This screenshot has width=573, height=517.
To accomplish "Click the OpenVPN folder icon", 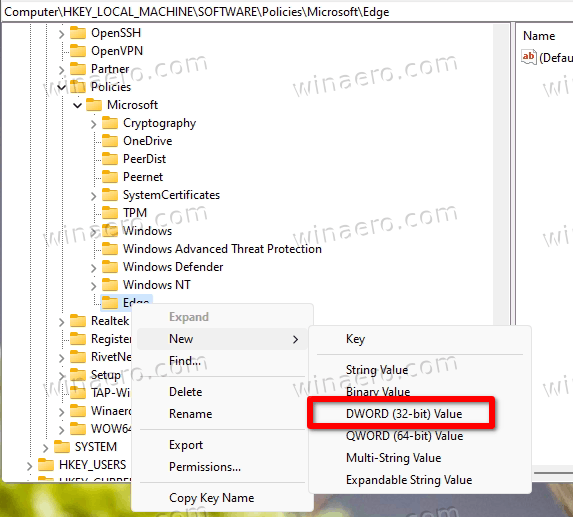I will [78, 50].
